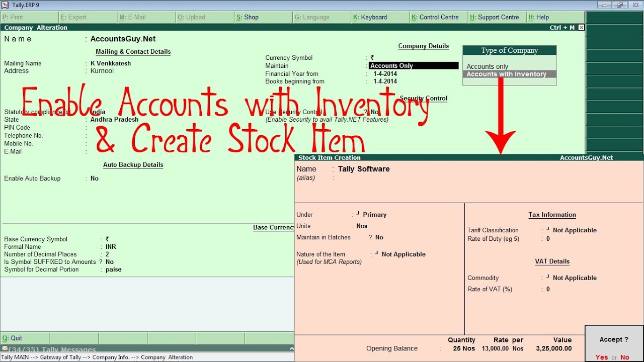Click Opening Balance quantity 25 Nos
Viewport: 644px width, 362px height.
coord(464,348)
